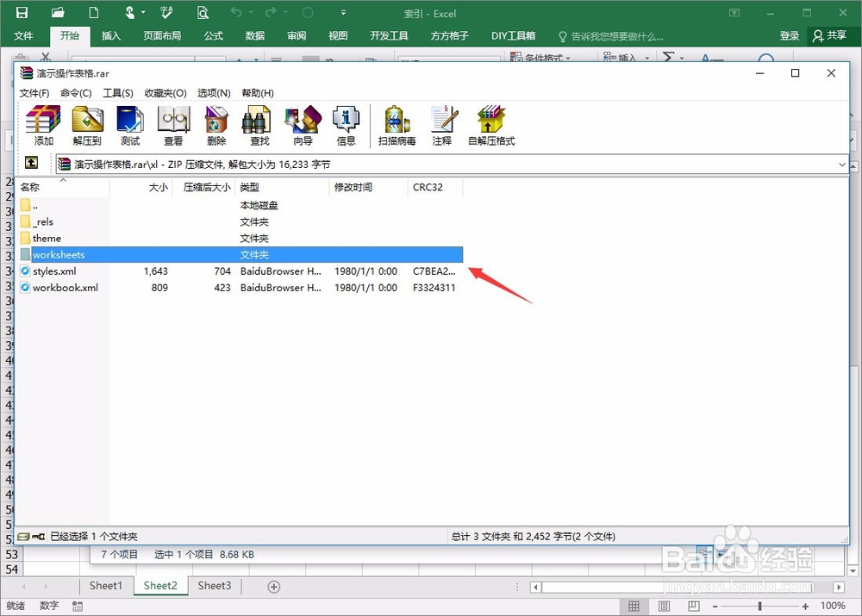Sort by CRC32 column header
Viewport: 862px width, 616px height.
click(x=435, y=187)
